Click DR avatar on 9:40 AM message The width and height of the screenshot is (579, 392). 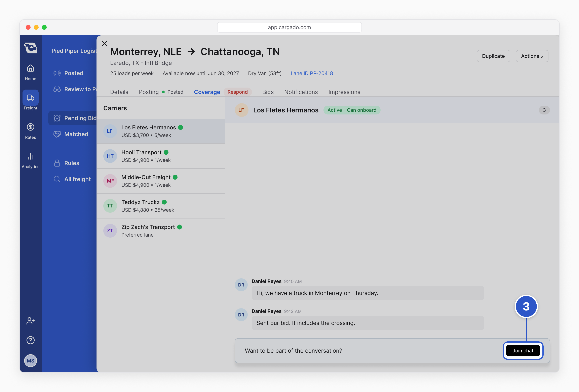point(241,285)
